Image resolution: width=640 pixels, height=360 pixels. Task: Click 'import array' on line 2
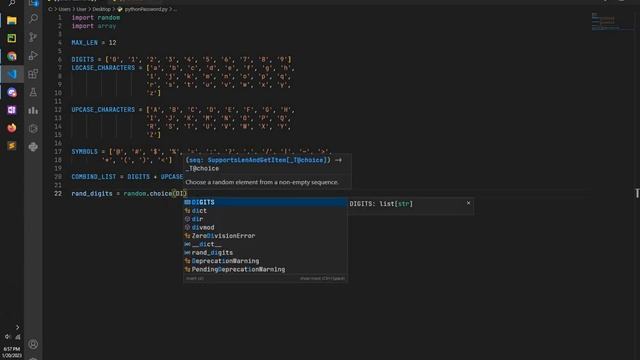click(94, 26)
